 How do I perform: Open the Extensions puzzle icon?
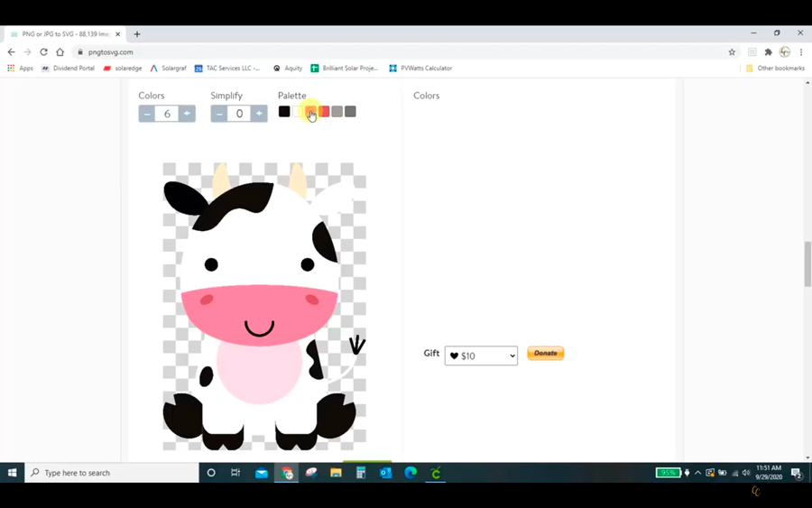(x=769, y=51)
